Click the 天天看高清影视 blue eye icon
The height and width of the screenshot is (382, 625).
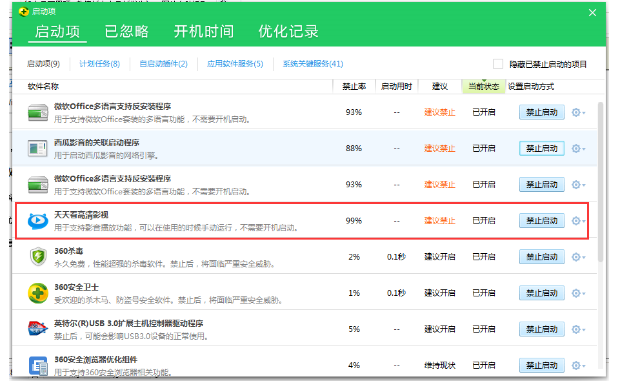coord(38,221)
